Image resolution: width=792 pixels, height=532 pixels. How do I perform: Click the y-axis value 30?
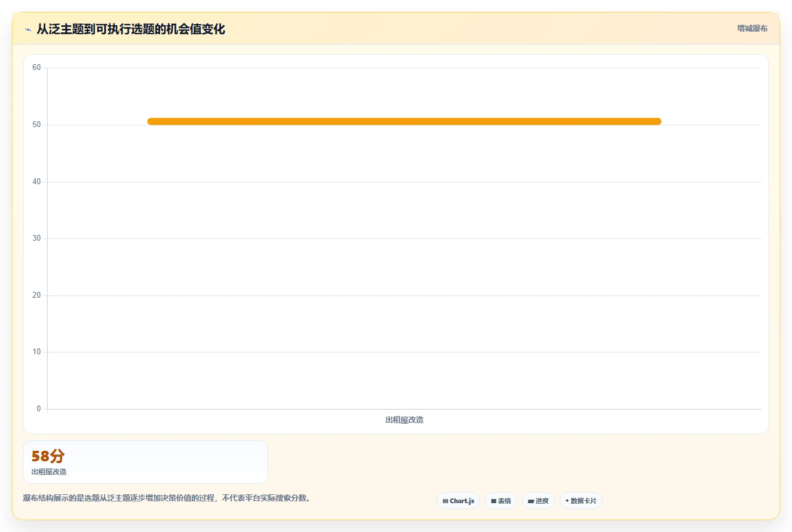point(37,238)
